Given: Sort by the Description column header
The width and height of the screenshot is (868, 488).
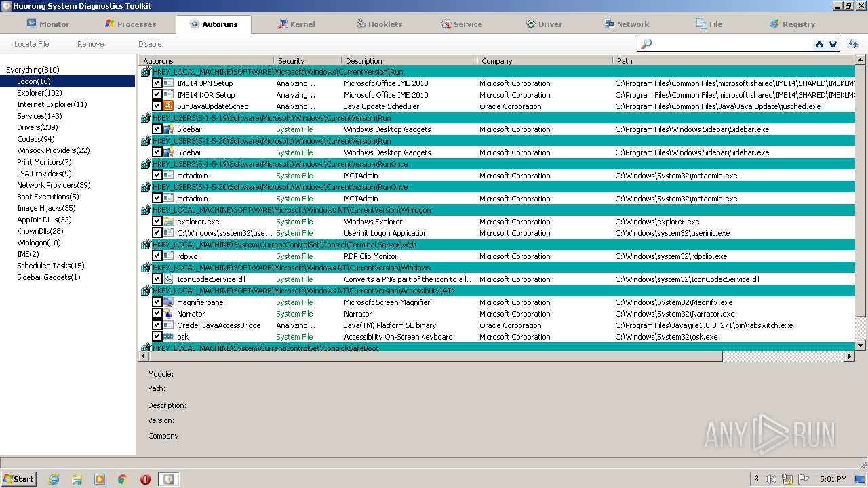Looking at the screenshot, I should coord(410,61).
